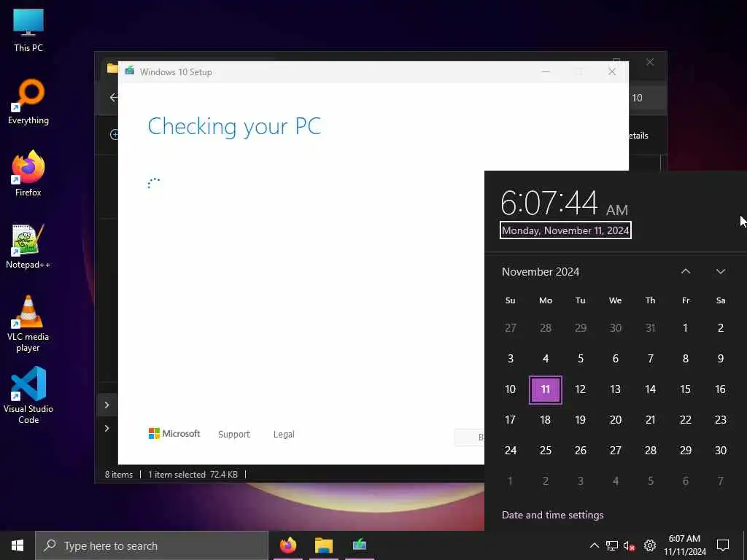Open Notepad++ desktop shortcut

[28, 246]
